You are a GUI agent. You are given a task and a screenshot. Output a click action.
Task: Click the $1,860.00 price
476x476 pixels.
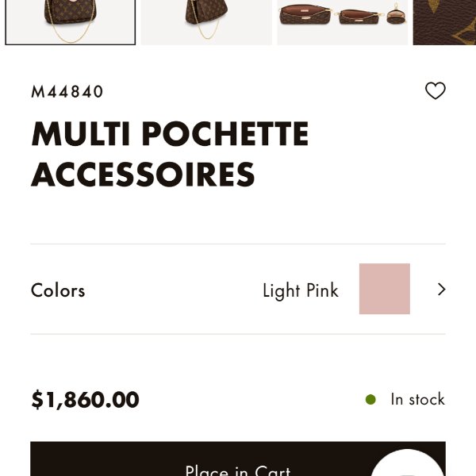coord(86,400)
